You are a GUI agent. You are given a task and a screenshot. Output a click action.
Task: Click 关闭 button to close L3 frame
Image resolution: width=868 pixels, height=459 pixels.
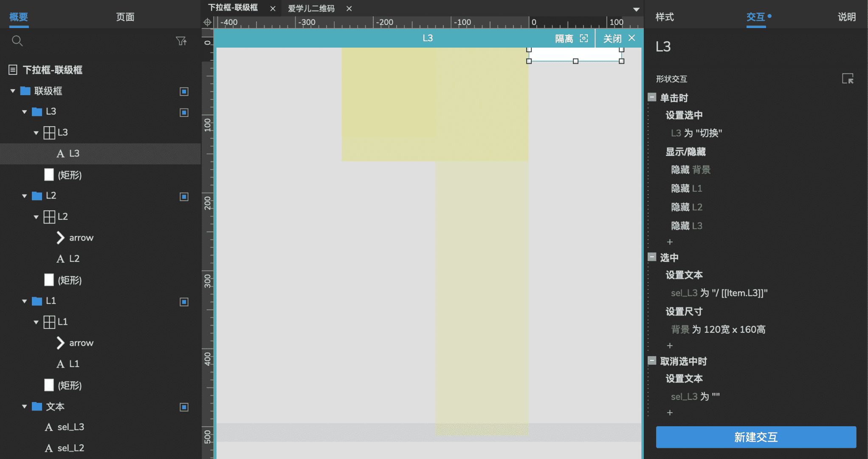[x=619, y=38]
